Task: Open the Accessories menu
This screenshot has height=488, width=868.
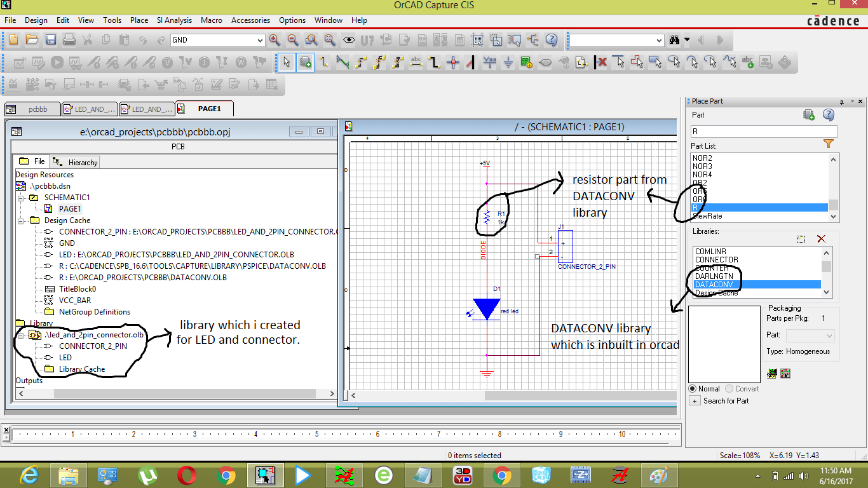Action: (x=250, y=20)
